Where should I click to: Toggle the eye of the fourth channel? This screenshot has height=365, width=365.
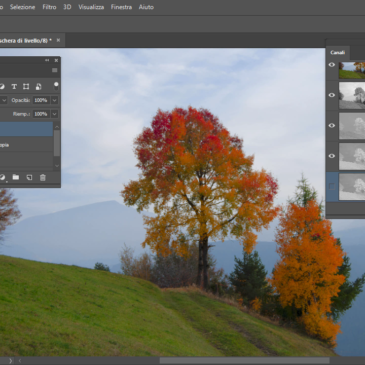[x=332, y=156]
